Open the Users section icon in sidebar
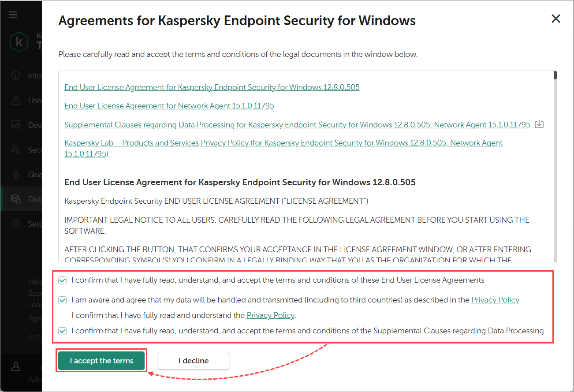574x392 pixels. click(16, 101)
